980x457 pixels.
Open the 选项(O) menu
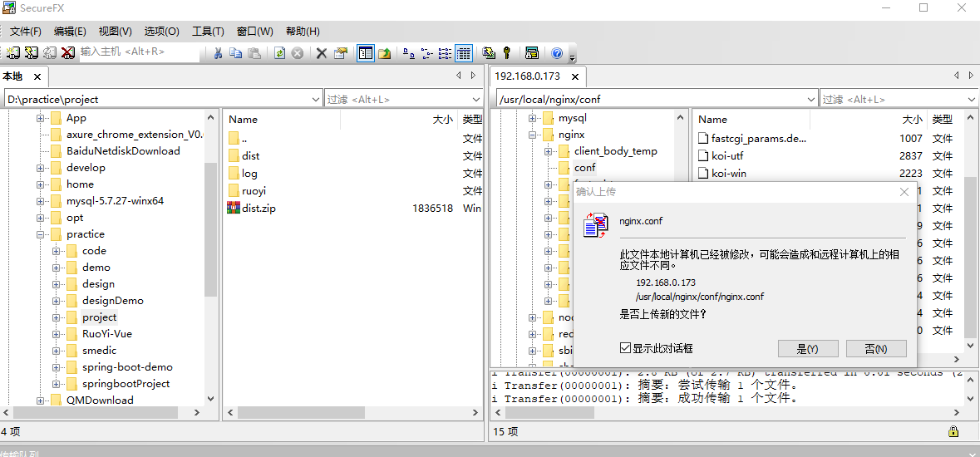[162, 32]
